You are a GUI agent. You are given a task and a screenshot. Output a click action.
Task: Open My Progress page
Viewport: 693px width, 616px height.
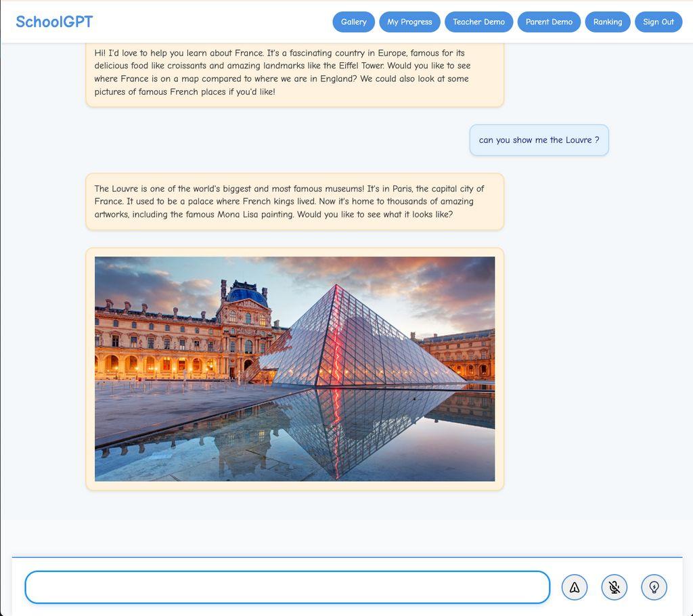(409, 22)
